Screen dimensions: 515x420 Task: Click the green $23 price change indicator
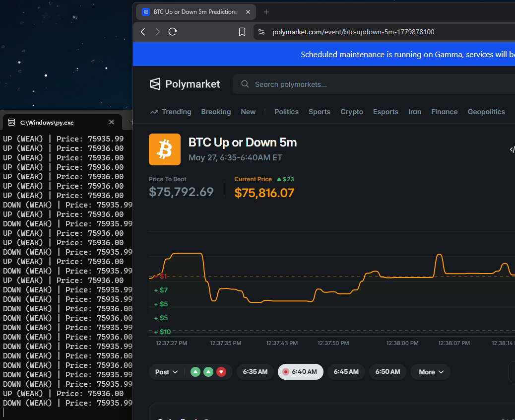point(285,179)
